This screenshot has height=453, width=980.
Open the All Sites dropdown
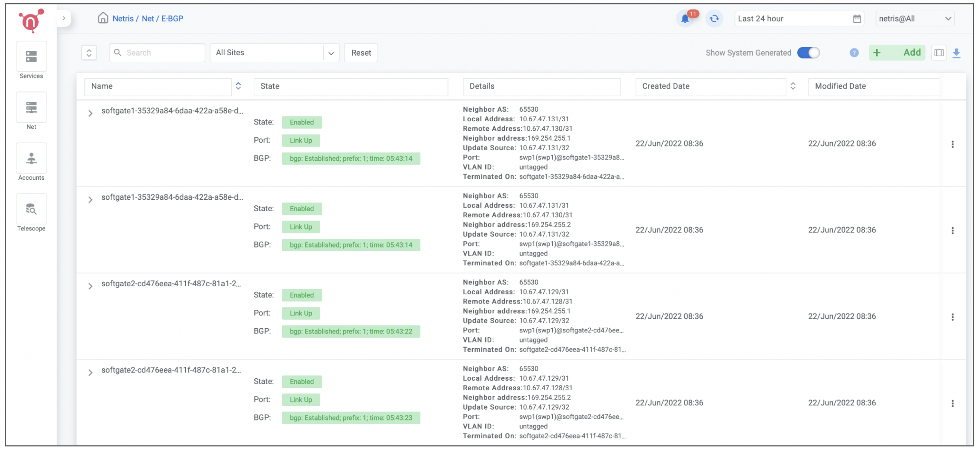(x=331, y=52)
